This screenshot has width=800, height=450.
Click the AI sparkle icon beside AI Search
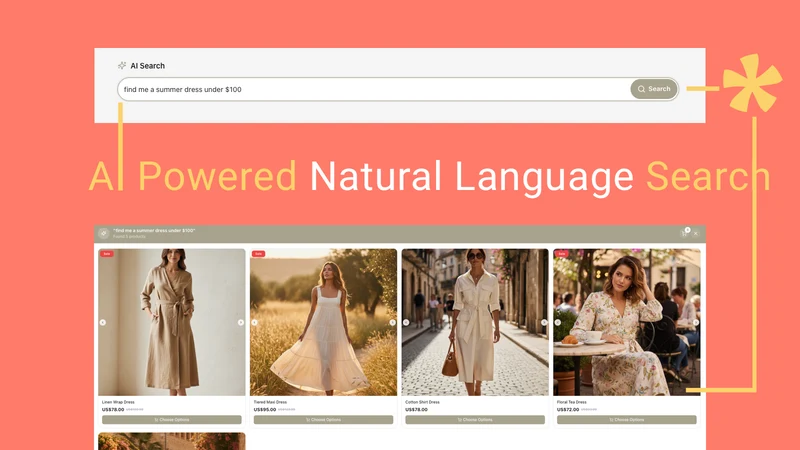pos(122,65)
